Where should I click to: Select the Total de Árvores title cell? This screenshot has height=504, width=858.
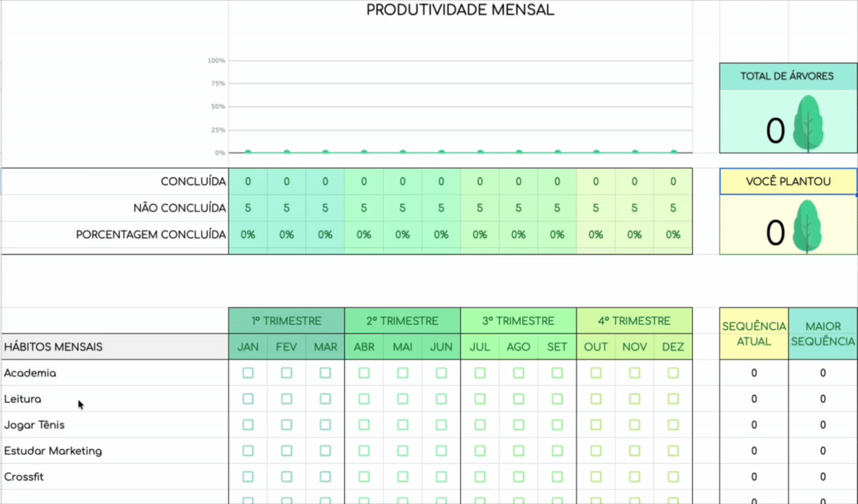(x=787, y=76)
